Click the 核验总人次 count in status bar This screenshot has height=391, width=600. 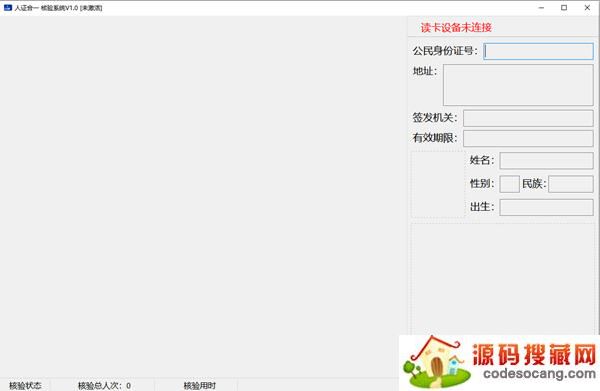tap(104, 386)
